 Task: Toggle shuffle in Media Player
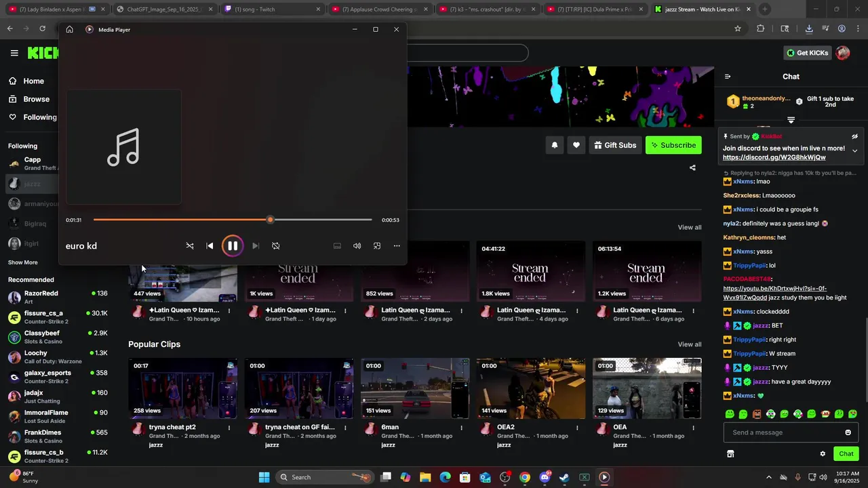pos(190,246)
